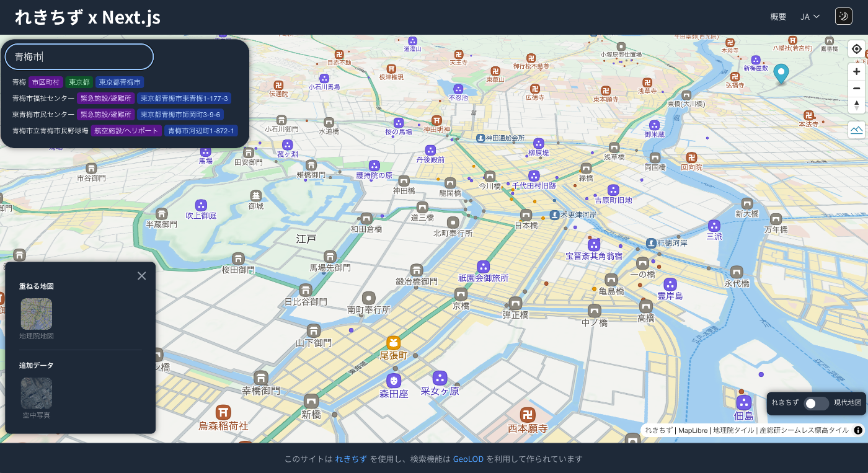Toggle dark mode moon icon
The image size is (868, 473).
coord(844,16)
